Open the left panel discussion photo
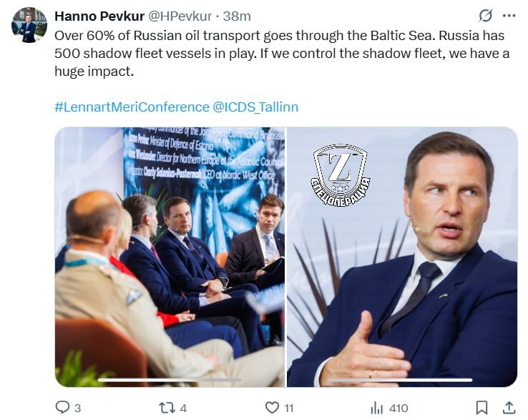Screen dimensions: 528x420 (x=170, y=257)
